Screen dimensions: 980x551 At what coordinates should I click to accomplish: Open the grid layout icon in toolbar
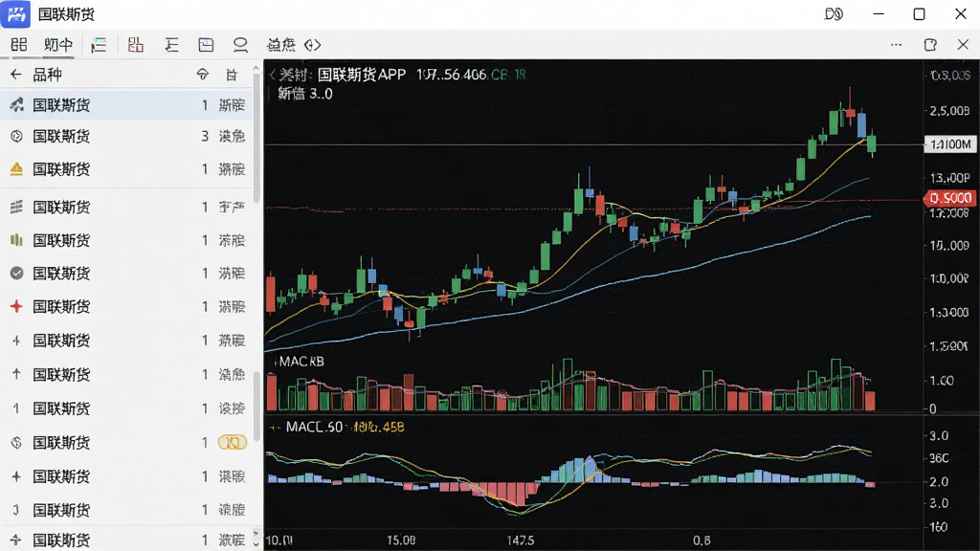point(19,44)
